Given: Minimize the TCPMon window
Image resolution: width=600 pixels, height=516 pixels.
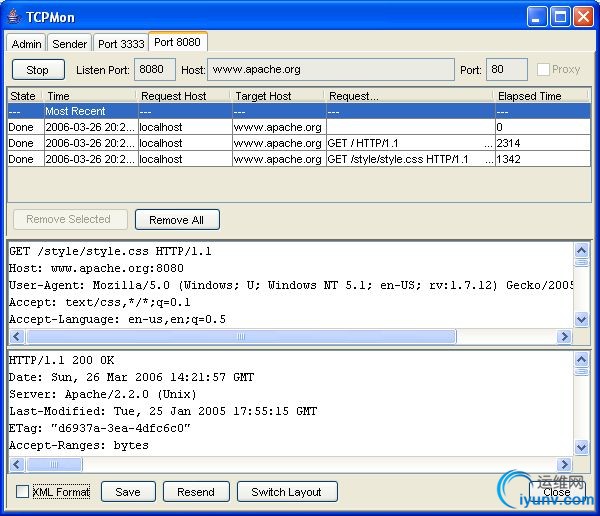Looking at the screenshot, I should pos(536,17).
